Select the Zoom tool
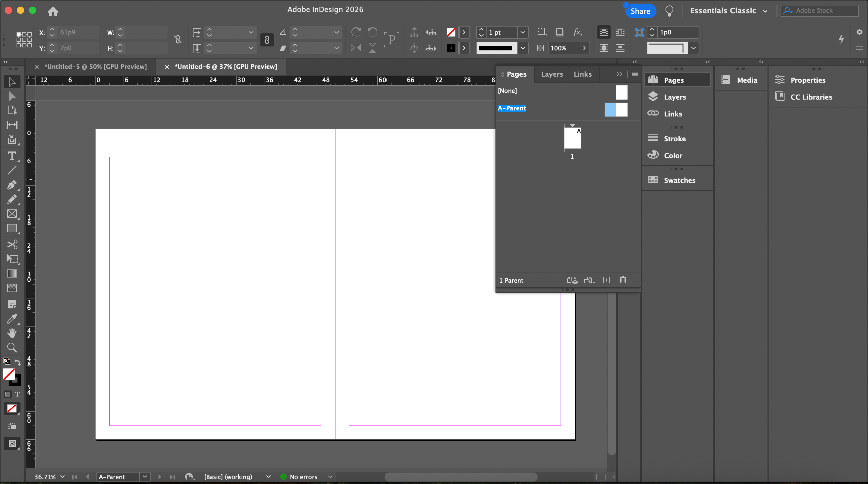The height and width of the screenshot is (484, 868). 12,347
